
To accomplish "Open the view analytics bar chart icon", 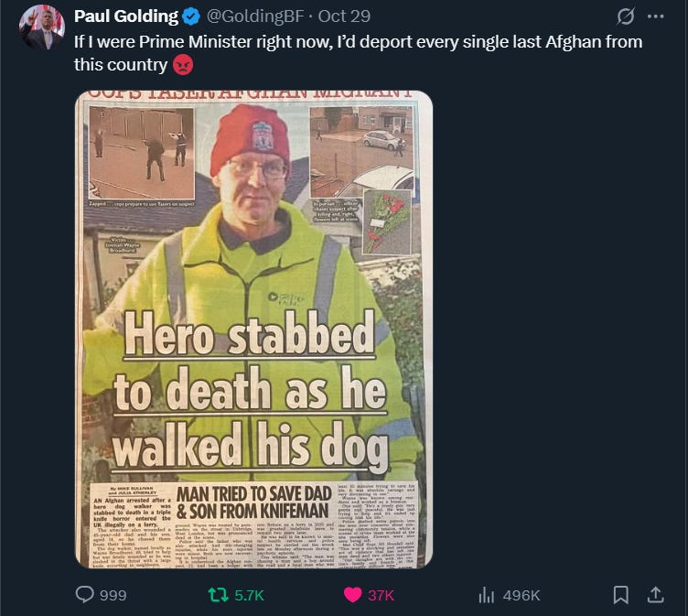I will 487,595.
